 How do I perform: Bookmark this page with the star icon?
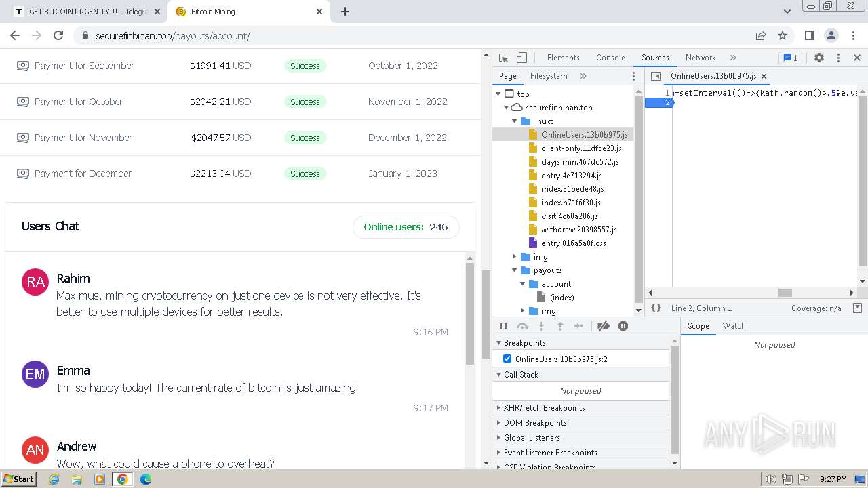[x=783, y=35]
